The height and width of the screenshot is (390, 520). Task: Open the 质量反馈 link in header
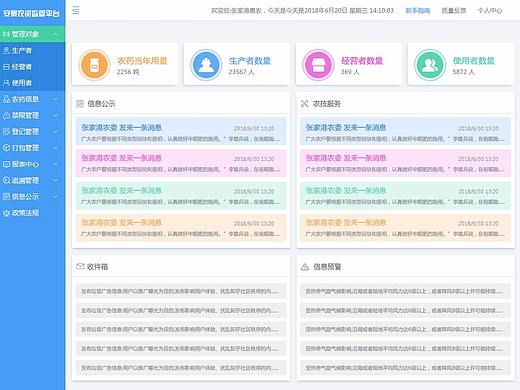(x=454, y=11)
